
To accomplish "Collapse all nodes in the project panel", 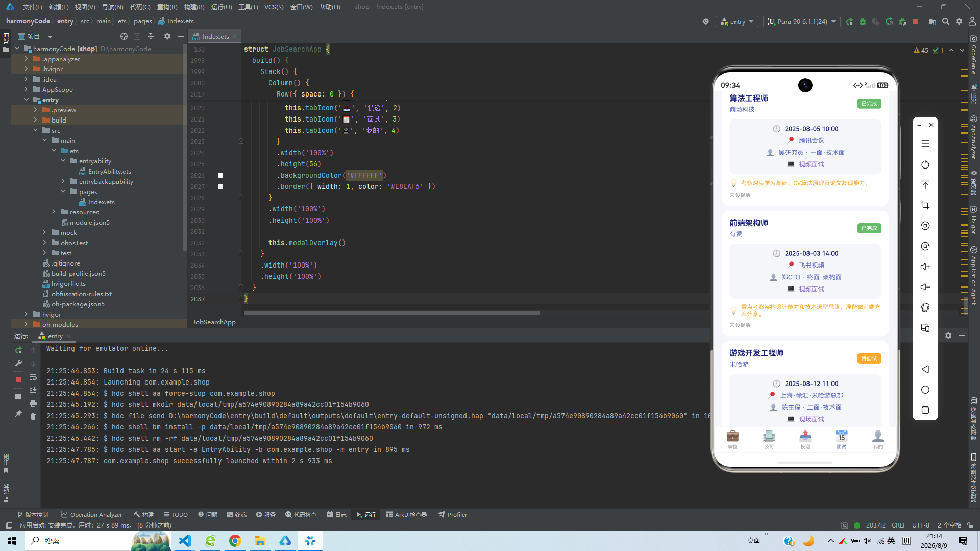I will click(151, 36).
